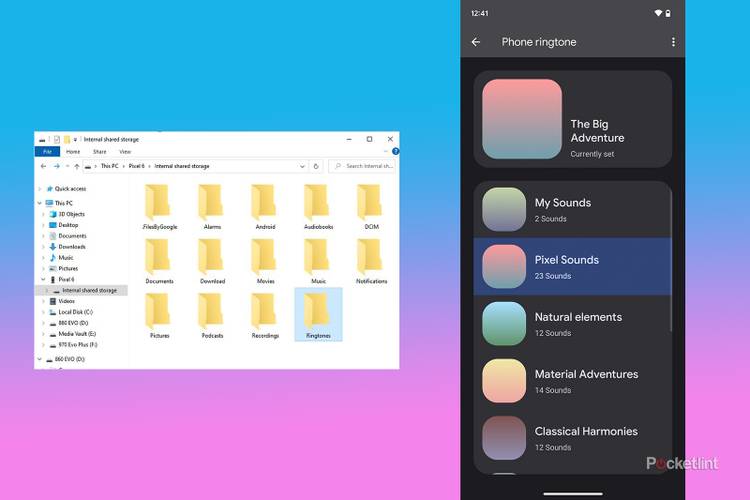
Task: Open the address bar history dropdown
Action: coord(302,166)
